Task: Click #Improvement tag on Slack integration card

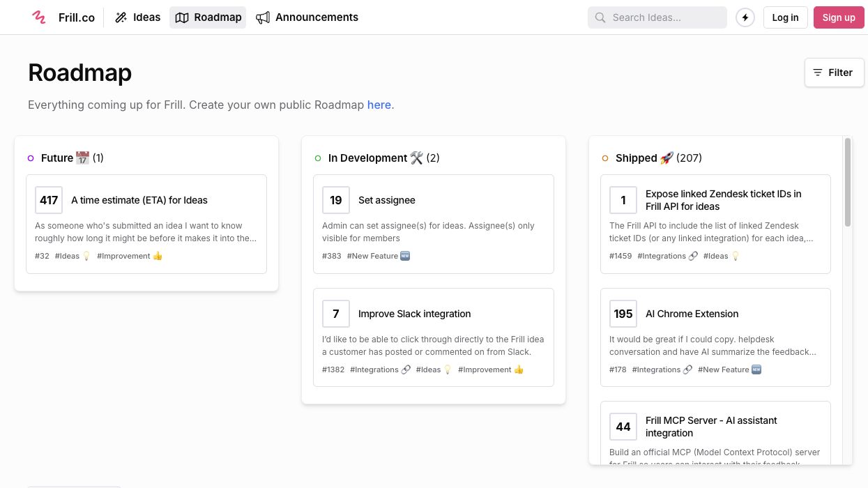Action: click(x=491, y=369)
